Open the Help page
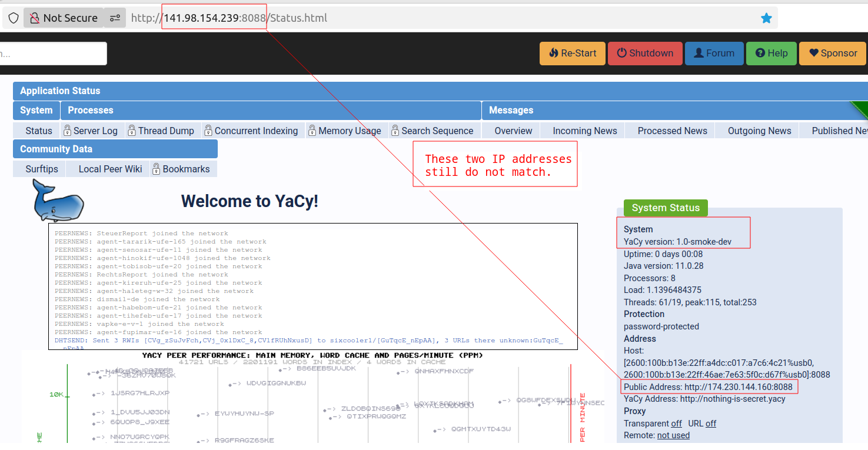868x450 pixels. tap(771, 53)
